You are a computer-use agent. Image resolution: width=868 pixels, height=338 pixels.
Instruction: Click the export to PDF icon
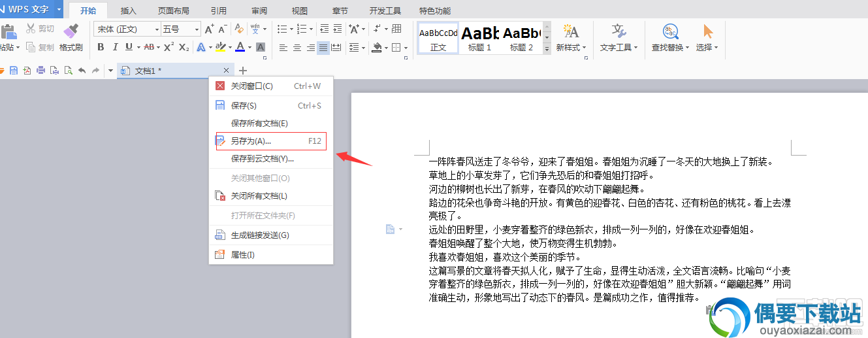27,71
